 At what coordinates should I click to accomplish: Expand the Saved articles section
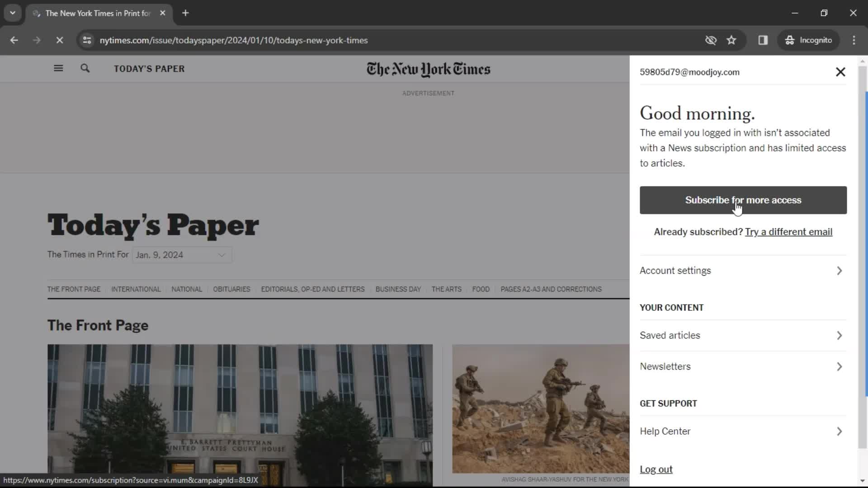(743, 335)
